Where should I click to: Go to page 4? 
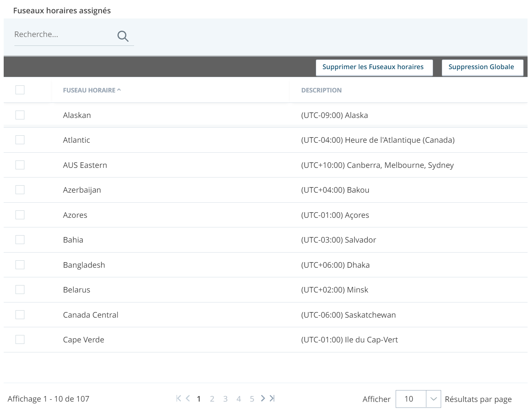(239, 399)
